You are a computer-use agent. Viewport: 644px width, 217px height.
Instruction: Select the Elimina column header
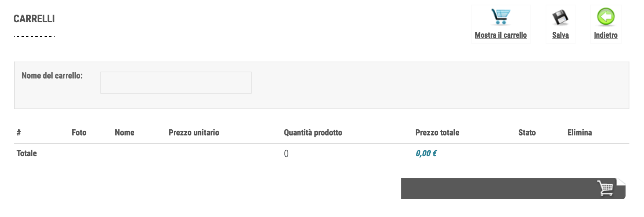tap(579, 133)
